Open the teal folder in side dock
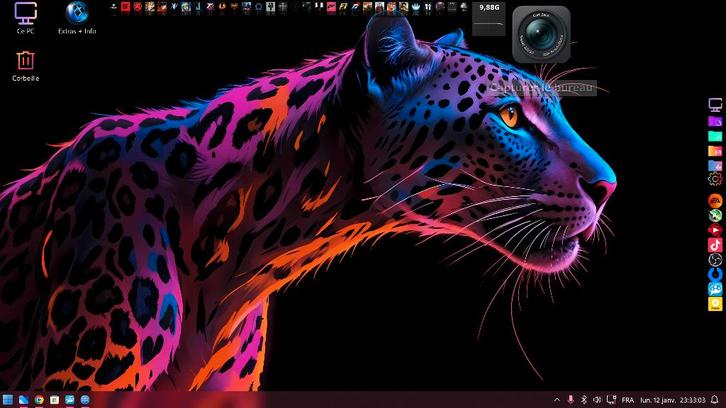 point(715,135)
